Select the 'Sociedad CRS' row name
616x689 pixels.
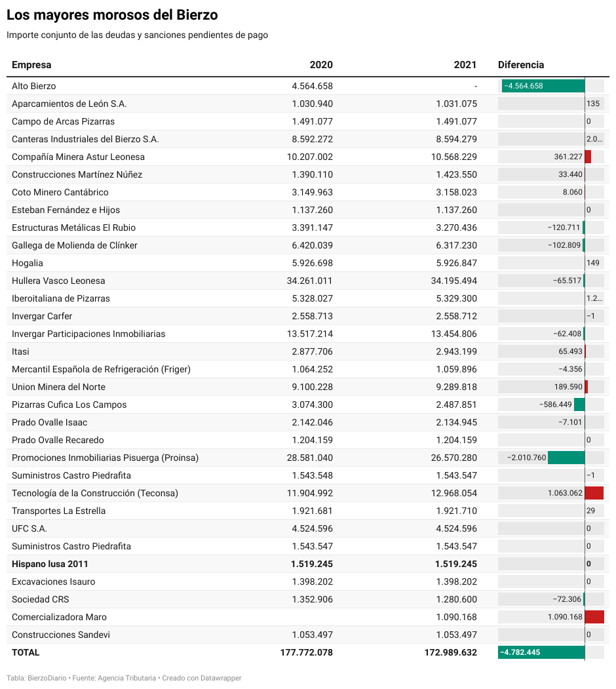pyautogui.click(x=41, y=599)
